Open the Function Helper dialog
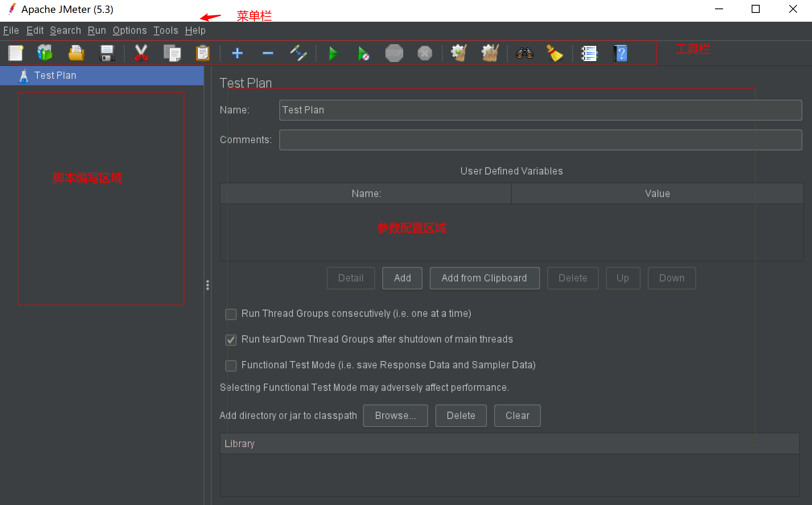This screenshot has height=505, width=812. (589, 53)
